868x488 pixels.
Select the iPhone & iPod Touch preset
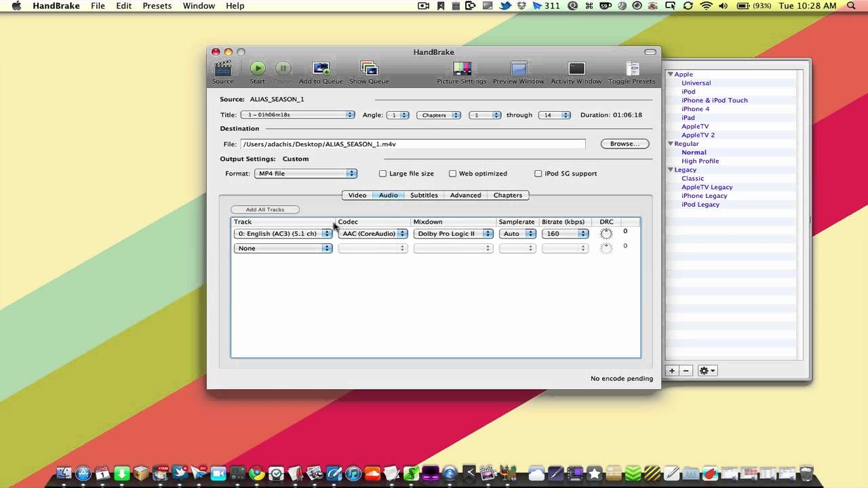(x=715, y=100)
